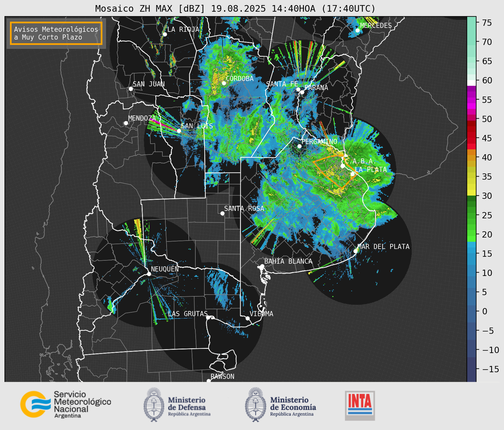Screen dimensions: 504x430
Task: Click the Servicio Meteorológico Nacional logo
Action: point(65,404)
